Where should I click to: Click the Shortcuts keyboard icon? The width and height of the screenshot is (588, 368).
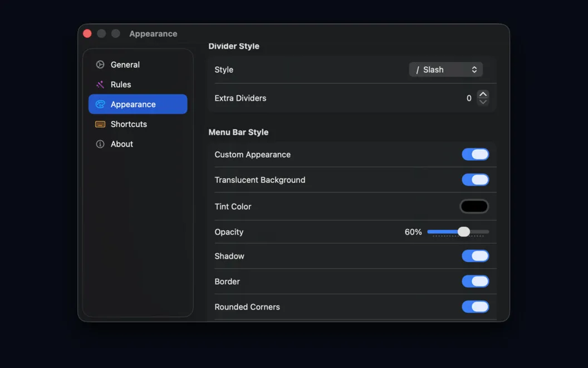[100, 124]
